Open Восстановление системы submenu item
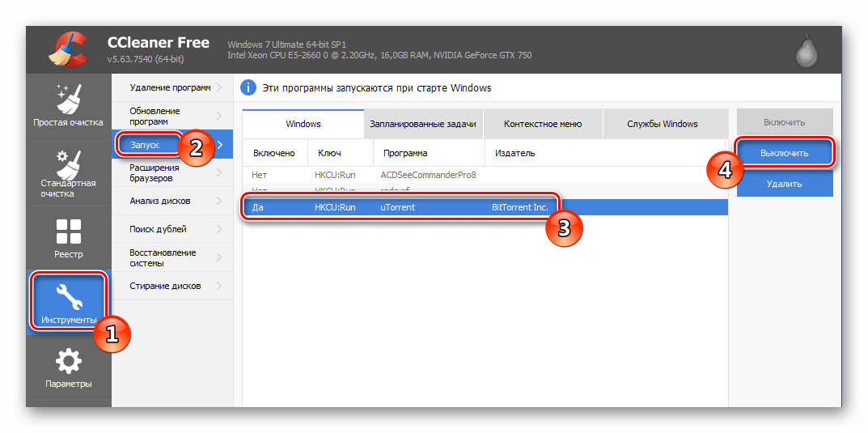 172,258
